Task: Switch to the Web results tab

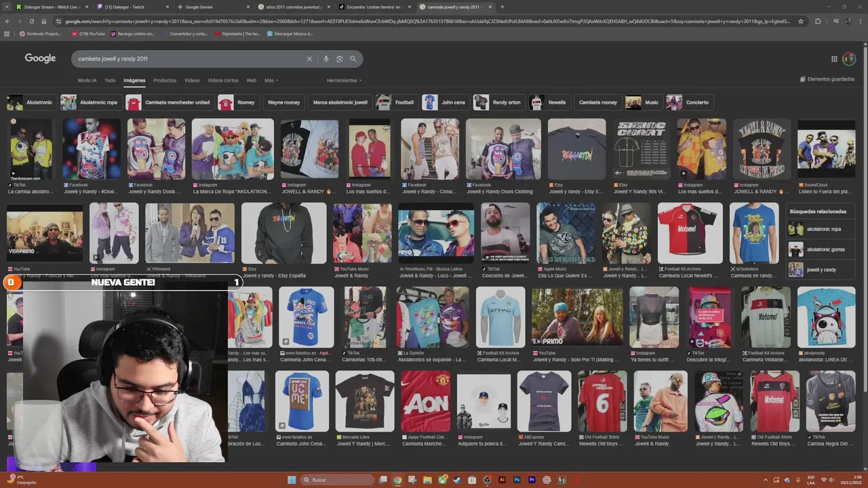Action: point(251,81)
